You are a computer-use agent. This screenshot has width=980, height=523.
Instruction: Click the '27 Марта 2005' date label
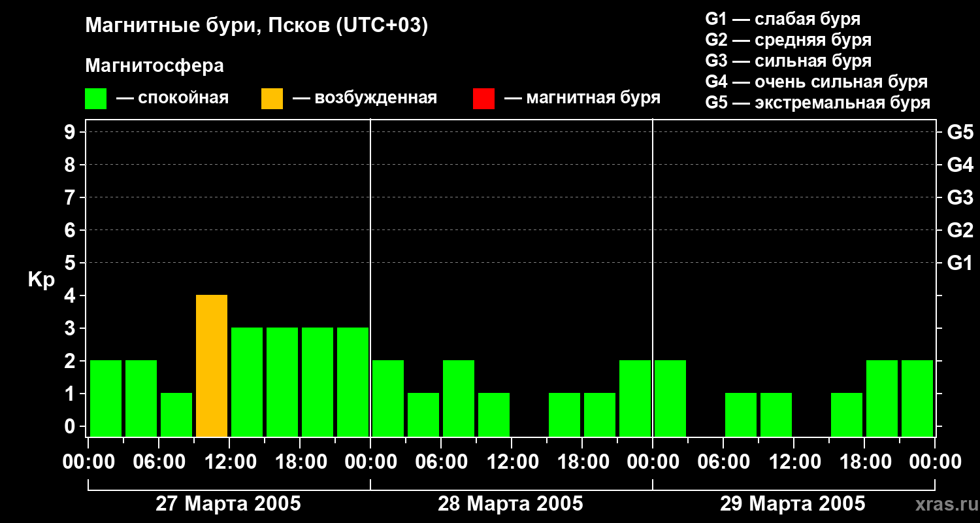coord(228,504)
